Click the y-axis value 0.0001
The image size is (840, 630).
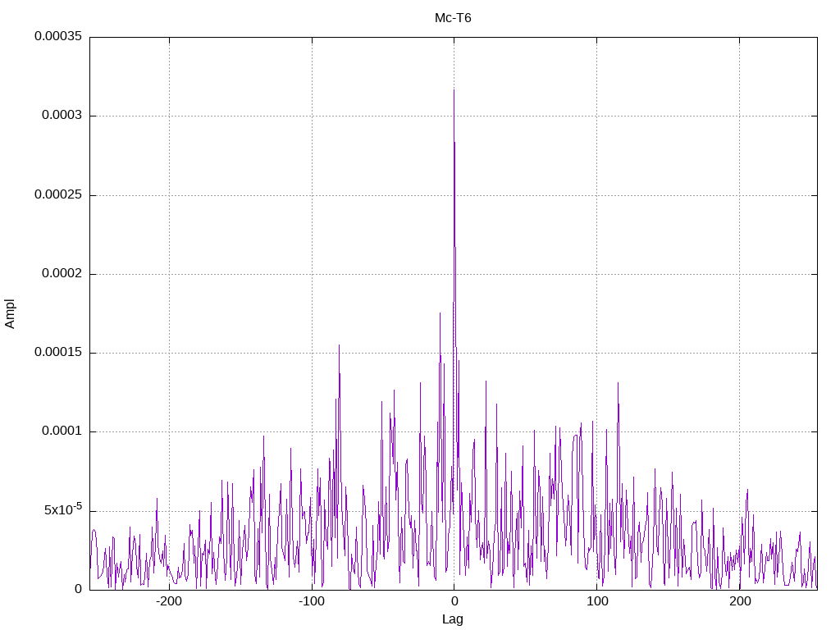pos(62,431)
